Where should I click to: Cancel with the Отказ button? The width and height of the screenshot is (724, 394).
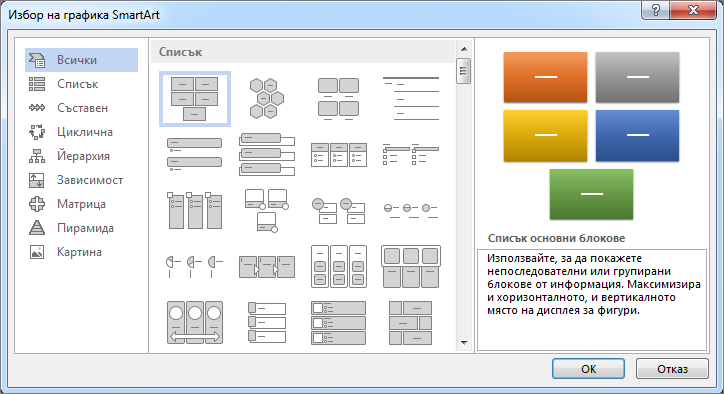(x=672, y=369)
